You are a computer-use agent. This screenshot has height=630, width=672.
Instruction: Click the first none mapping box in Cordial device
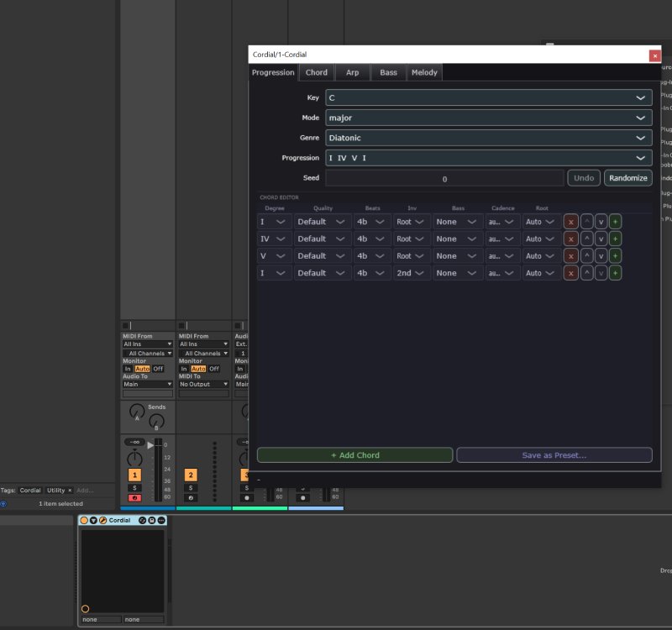[101, 620]
